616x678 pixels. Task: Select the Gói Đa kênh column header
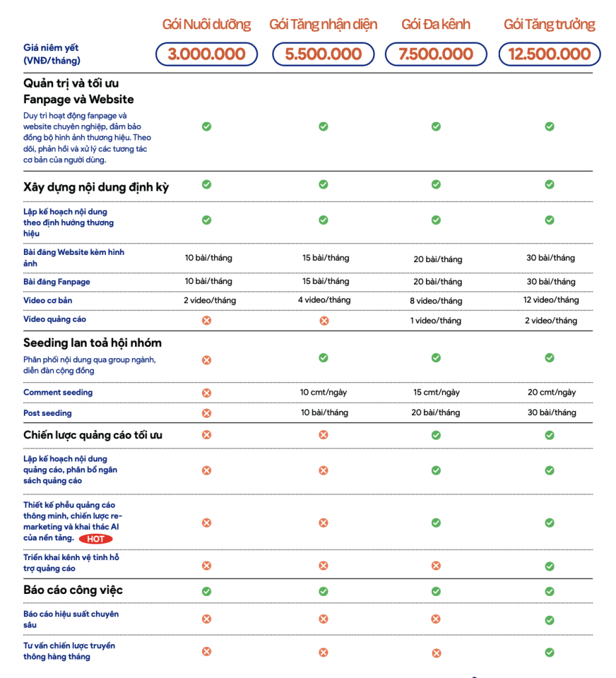tap(436, 24)
